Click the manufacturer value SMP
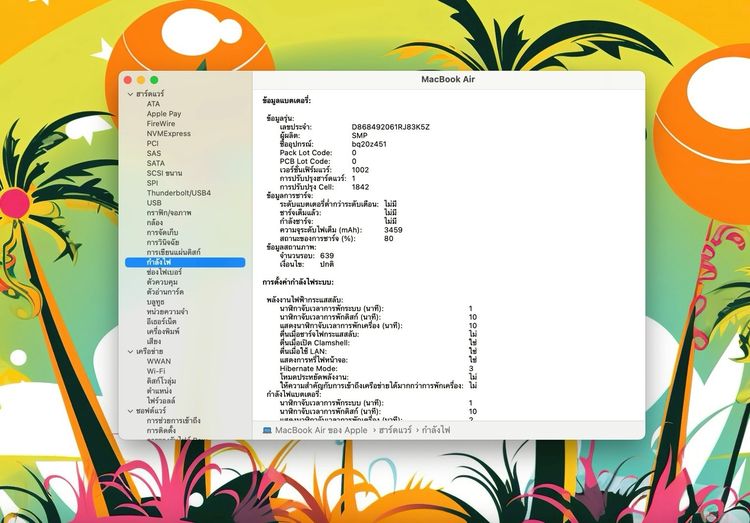This screenshot has height=523, width=750. 359,135
